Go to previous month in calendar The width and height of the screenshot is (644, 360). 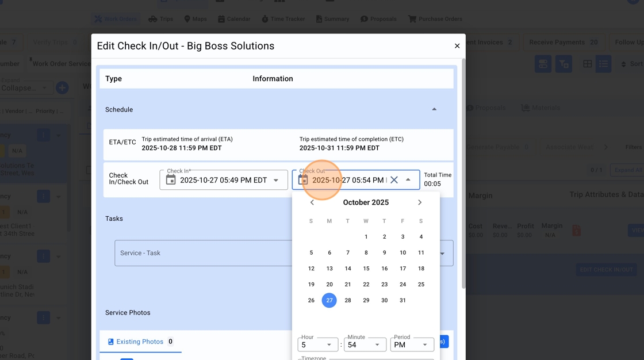click(312, 202)
